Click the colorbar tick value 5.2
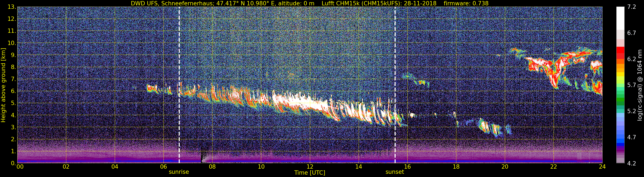This screenshot has height=177, width=644. tap(632, 111)
